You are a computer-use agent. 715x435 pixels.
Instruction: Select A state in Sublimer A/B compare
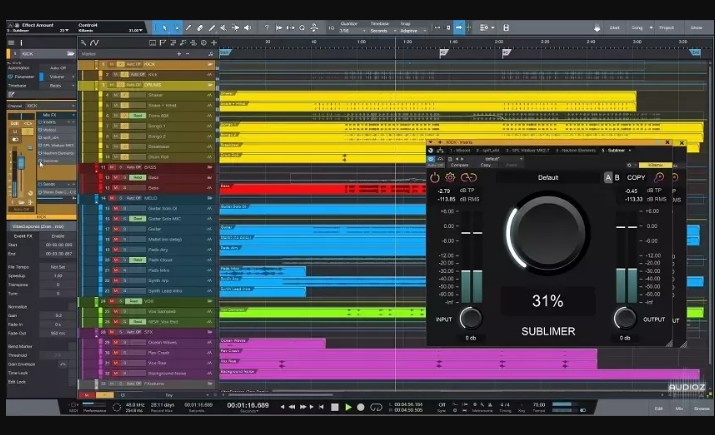(x=608, y=177)
